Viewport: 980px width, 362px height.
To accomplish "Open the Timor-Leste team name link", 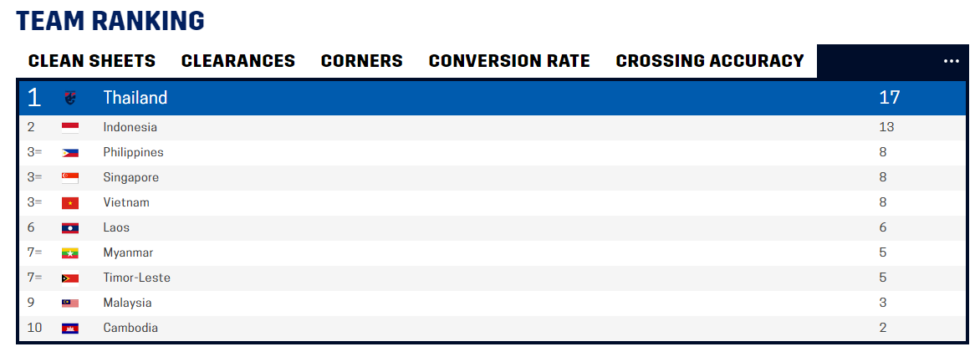I will point(137,278).
